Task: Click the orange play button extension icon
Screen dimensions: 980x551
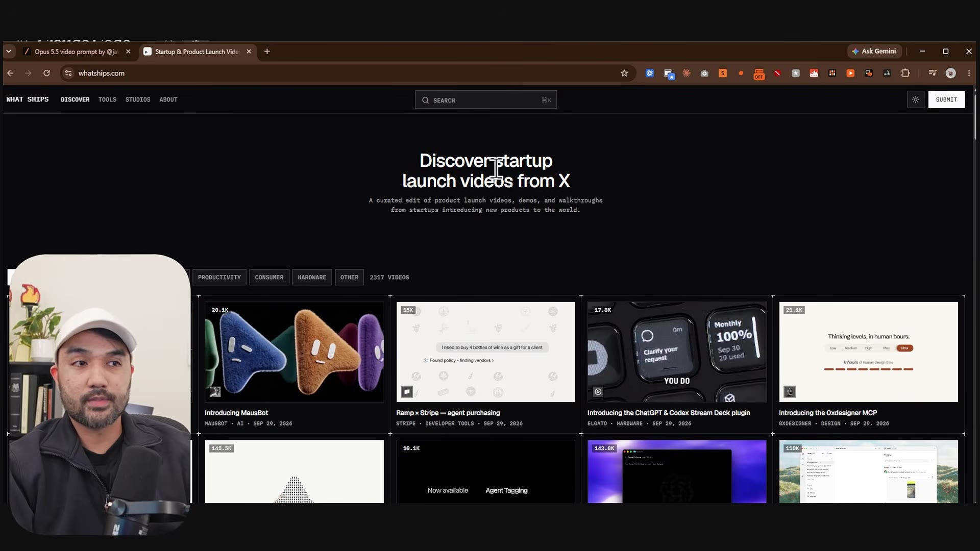Action: pos(850,73)
